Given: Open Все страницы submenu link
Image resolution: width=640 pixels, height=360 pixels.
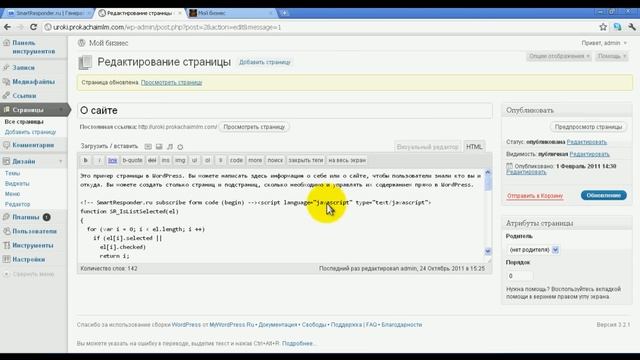Looking at the screenshot, I should click(24, 122).
